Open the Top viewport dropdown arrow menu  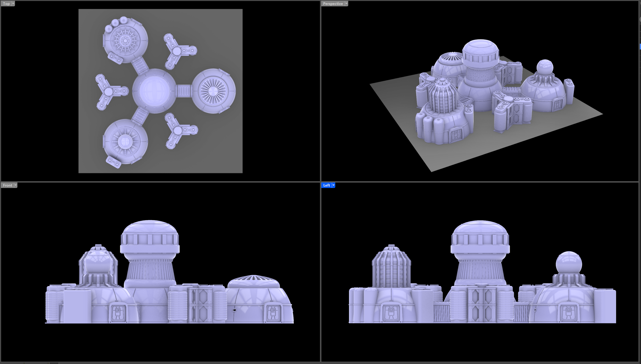(x=13, y=4)
